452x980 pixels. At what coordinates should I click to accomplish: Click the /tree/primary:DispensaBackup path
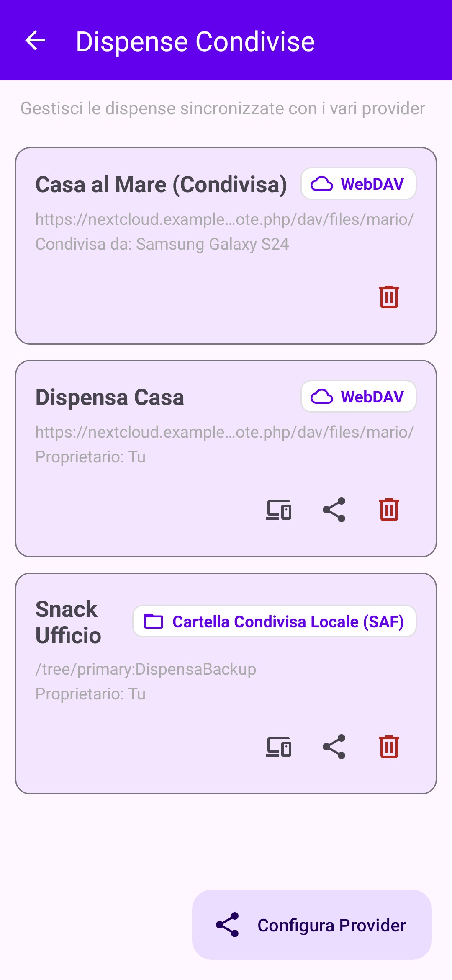tap(146, 669)
